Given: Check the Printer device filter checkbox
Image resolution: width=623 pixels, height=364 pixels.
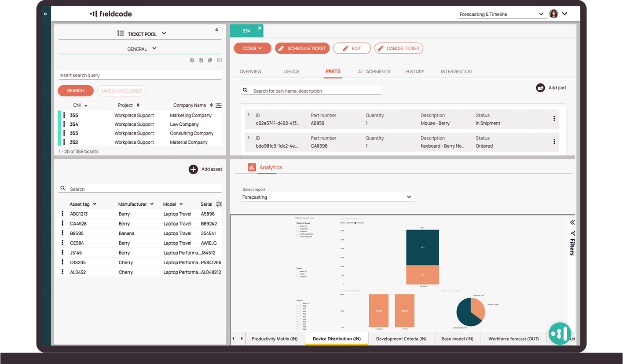Looking at the screenshot, I should click(x=297, y=274).
